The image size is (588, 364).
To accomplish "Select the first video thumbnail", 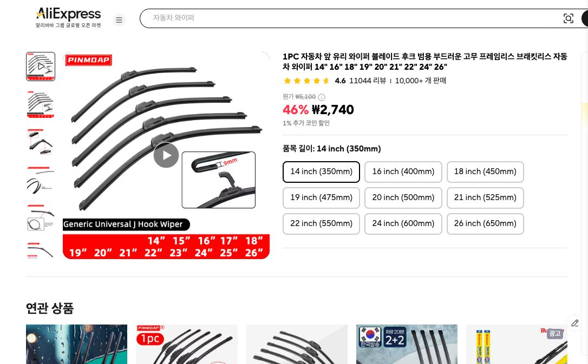I will tap(41, 67).
